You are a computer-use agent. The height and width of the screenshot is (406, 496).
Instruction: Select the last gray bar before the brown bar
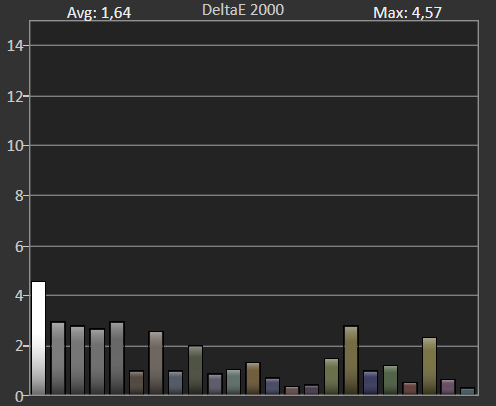[117, 358]
